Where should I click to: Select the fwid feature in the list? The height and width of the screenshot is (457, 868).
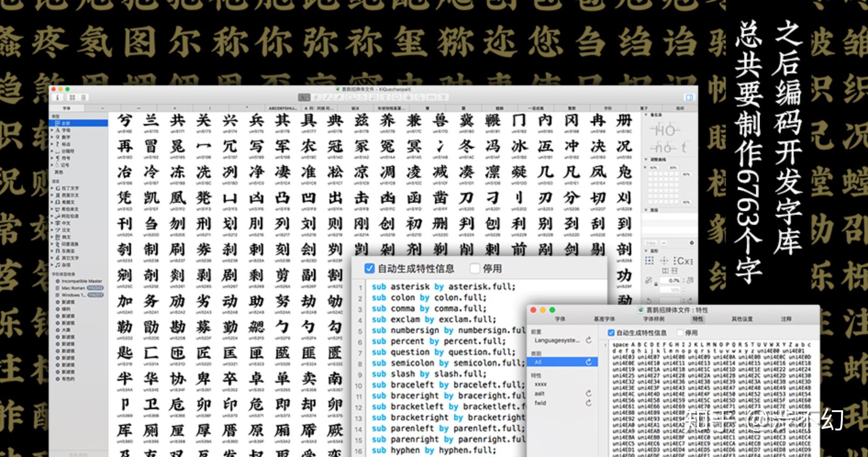coord(540,403)
